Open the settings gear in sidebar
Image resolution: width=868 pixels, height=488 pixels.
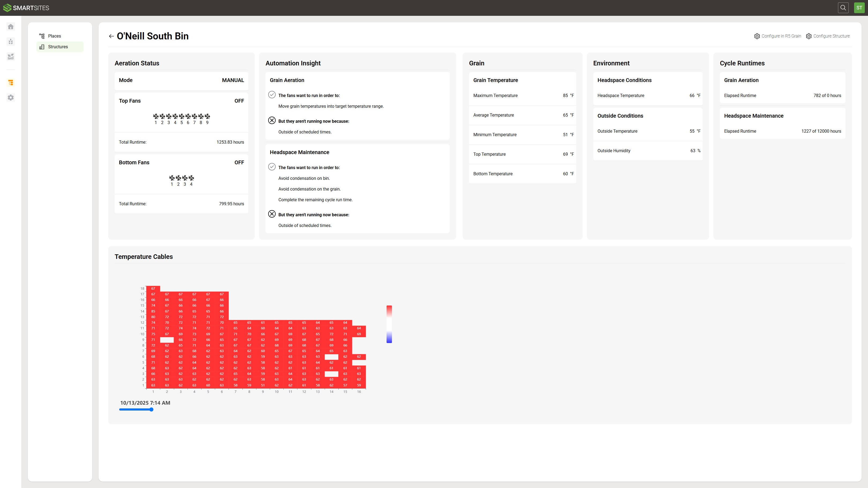click(x=11, y=98)
